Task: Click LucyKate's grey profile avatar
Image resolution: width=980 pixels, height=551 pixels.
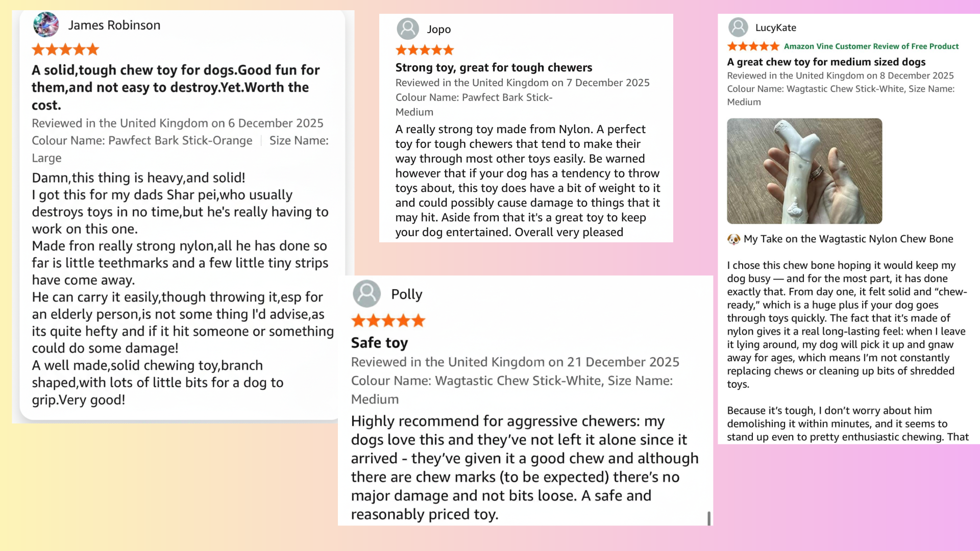Action: [738, 28]
